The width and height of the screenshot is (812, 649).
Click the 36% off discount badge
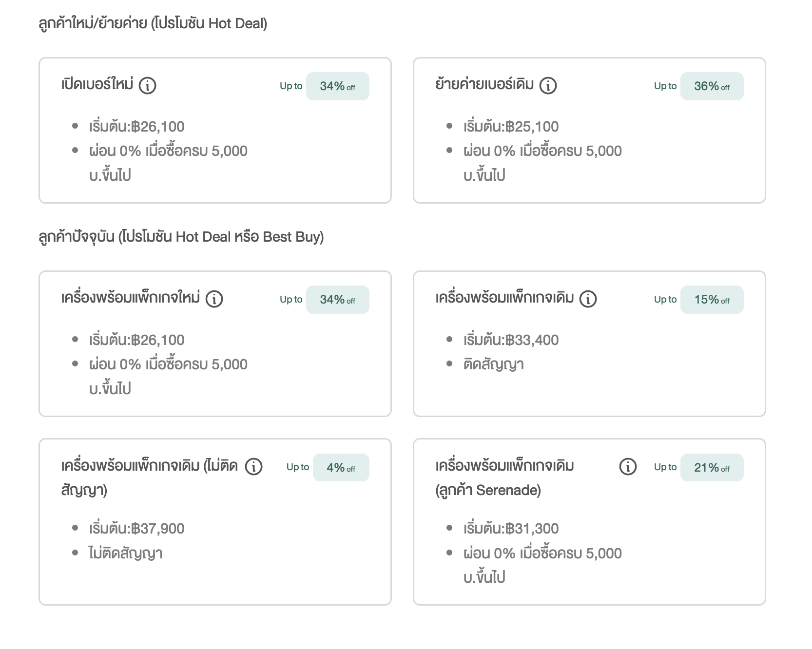tap(712, 86)
